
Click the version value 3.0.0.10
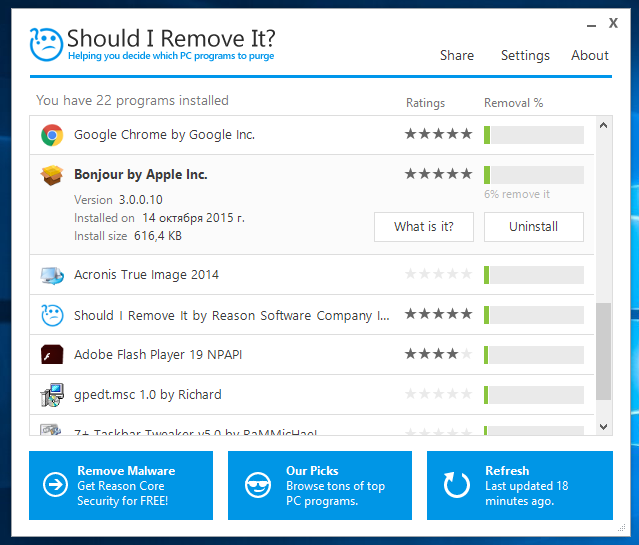click(141, 200)
